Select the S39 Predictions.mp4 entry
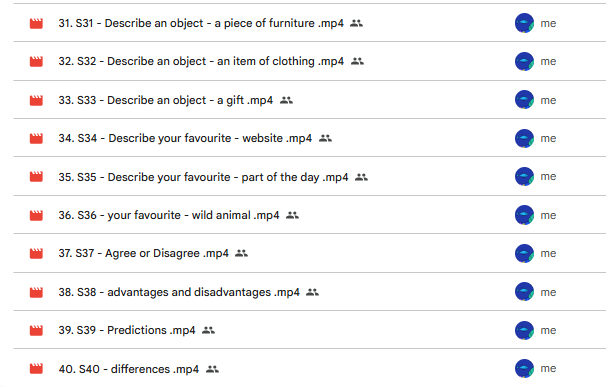 (x=127, y=330)
